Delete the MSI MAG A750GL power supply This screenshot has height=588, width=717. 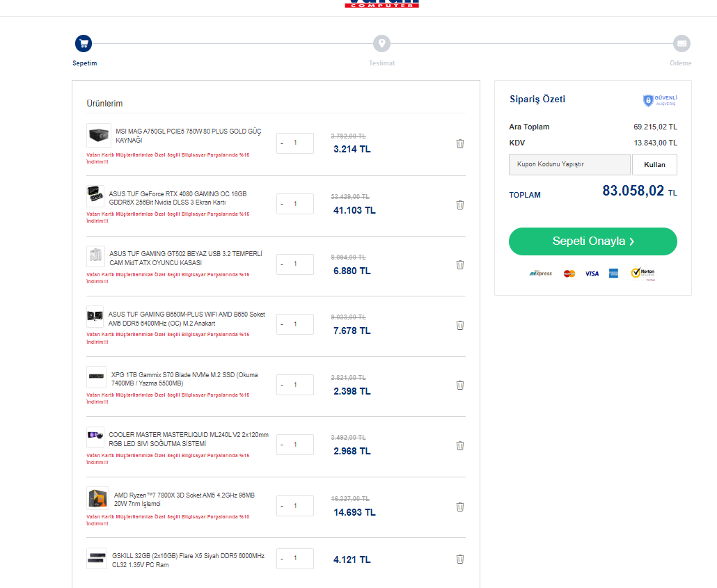(x=459, y=143)
